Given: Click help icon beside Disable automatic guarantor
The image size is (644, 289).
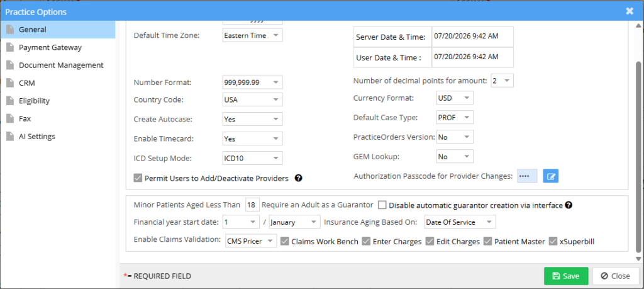Looking at the screenshot, I should point(569,205).
